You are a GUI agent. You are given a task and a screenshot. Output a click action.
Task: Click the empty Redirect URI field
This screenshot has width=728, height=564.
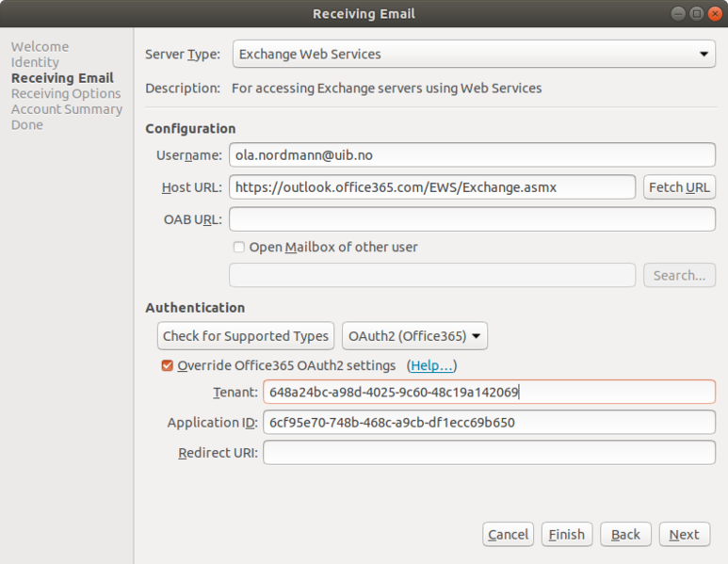click(489, 453)
